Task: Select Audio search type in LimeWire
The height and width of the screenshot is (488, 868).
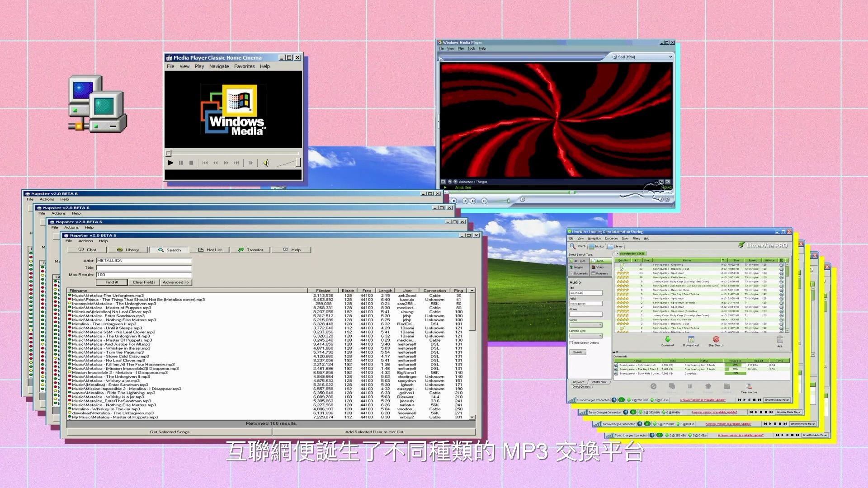Action: coord(600,261)
